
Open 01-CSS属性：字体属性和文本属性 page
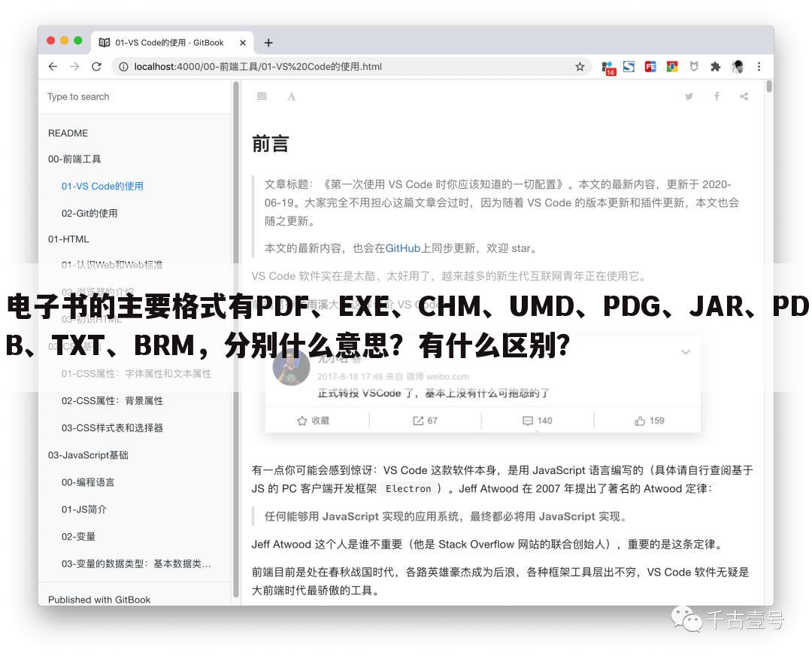click(136, 374)
